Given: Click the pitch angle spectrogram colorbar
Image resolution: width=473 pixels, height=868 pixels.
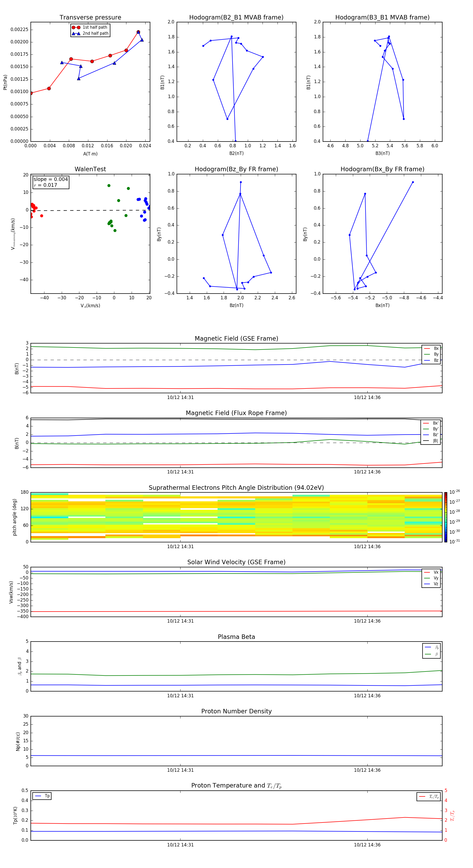Looking at the screenshot, I should click(x=446, y=518).
